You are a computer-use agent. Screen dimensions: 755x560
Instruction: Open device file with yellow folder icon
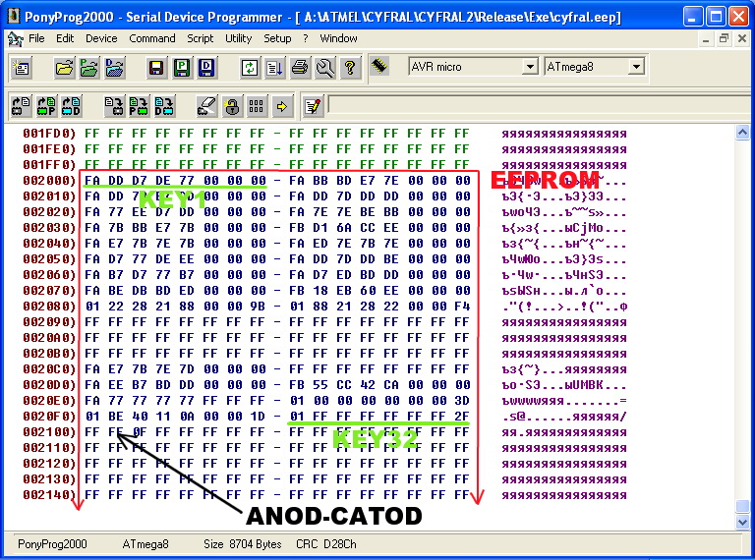pos(64,68)
